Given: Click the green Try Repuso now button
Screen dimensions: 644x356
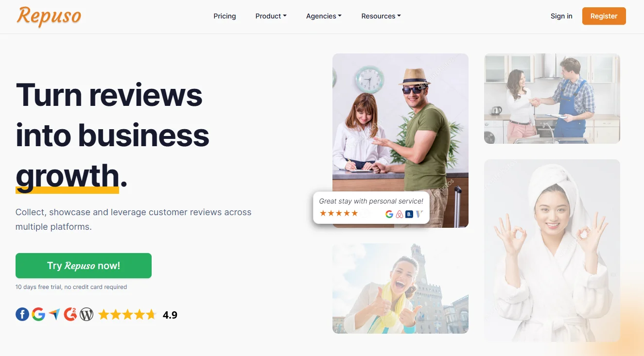Looking at the screenshot, I should pos(84,266).
